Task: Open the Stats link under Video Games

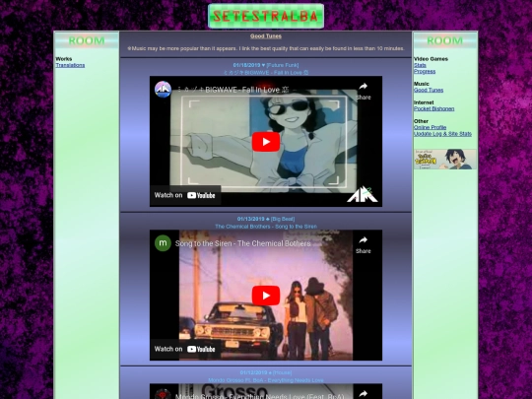Action: [x=420, y=65]
